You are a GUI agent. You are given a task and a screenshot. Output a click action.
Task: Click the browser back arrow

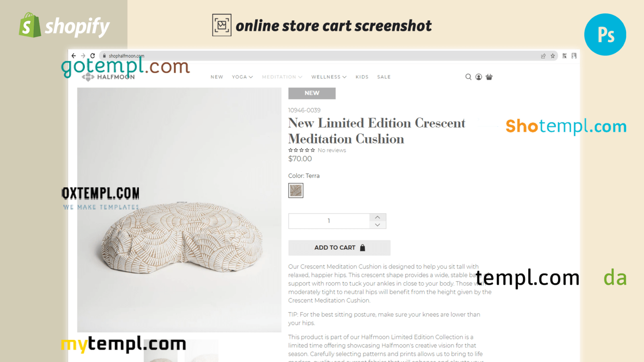coord(74,56)
